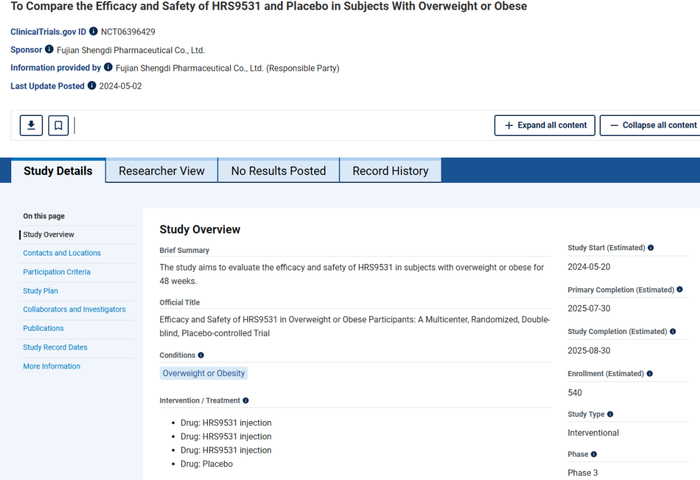Screen dimensions: 700x480
Task: Click the download icon button
Action: [31, 125]
